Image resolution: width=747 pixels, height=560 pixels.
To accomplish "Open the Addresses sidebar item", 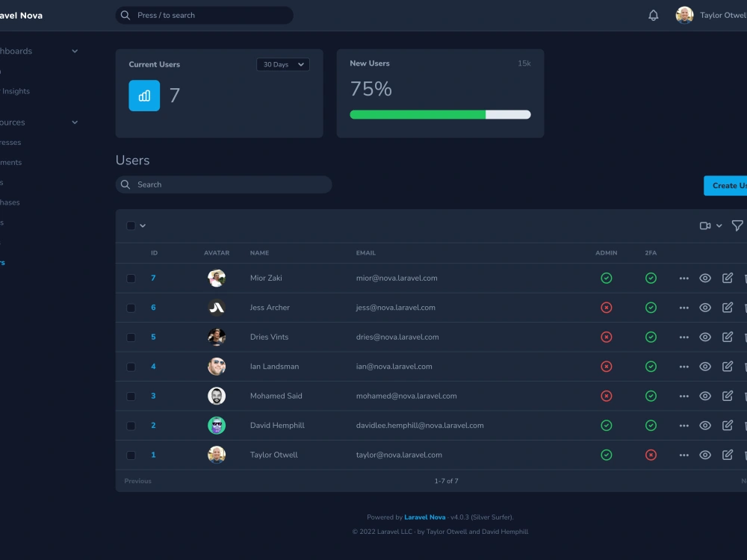I will [x=10, y=143].
